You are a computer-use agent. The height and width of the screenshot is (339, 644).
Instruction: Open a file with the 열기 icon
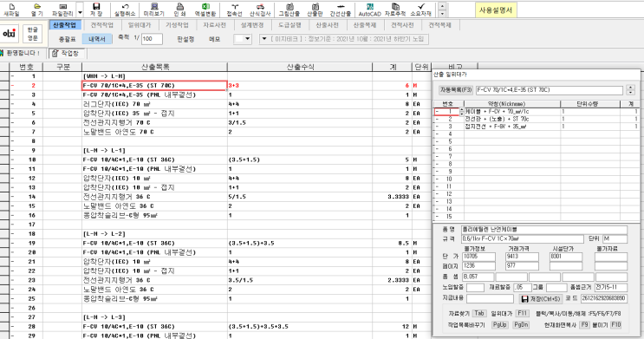coord(37,10)
